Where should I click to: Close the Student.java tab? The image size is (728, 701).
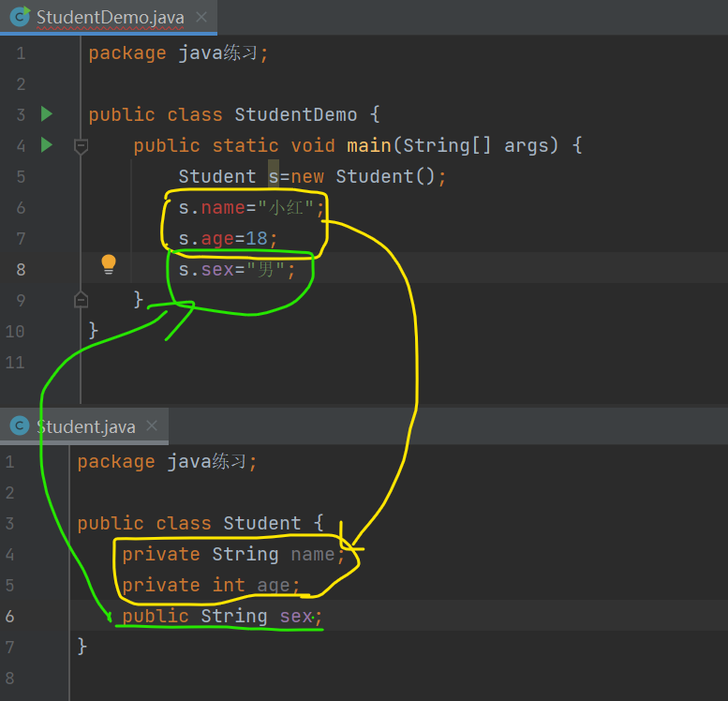coord(152,426)
